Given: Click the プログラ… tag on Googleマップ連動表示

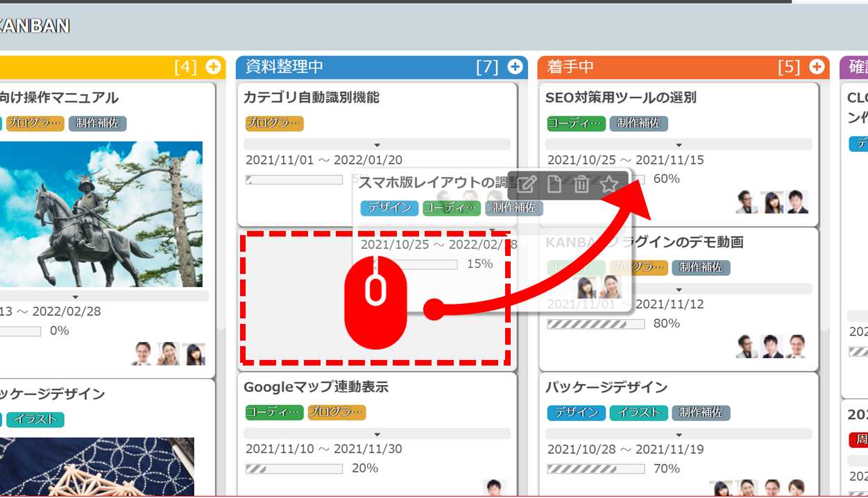Looking at the screenshot, I should tap(337, 412).
